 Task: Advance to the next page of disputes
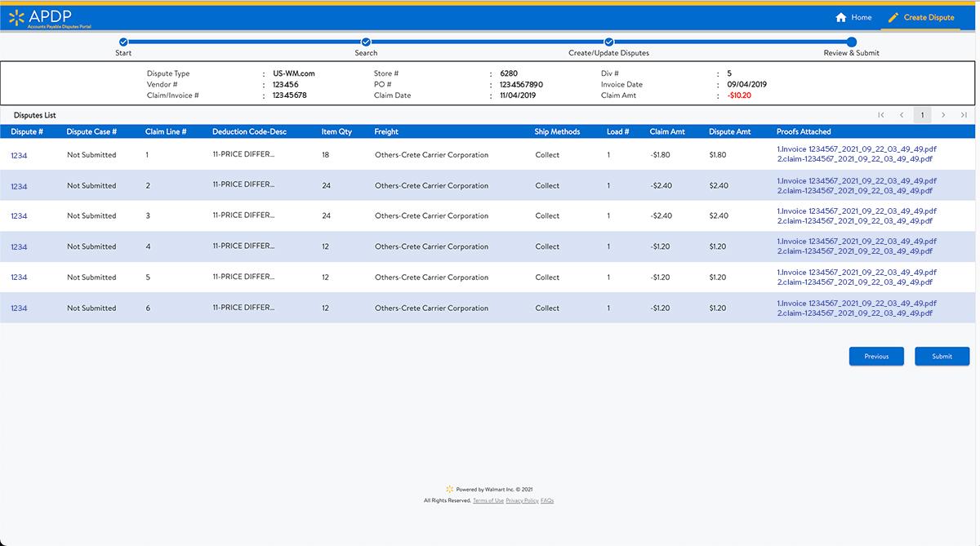click(x=943, y=114)
